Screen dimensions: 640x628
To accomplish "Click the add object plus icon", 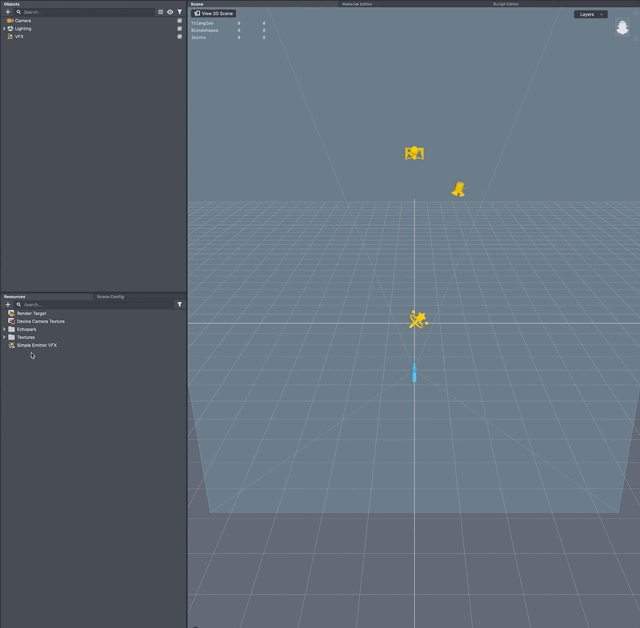I will 8,12.
